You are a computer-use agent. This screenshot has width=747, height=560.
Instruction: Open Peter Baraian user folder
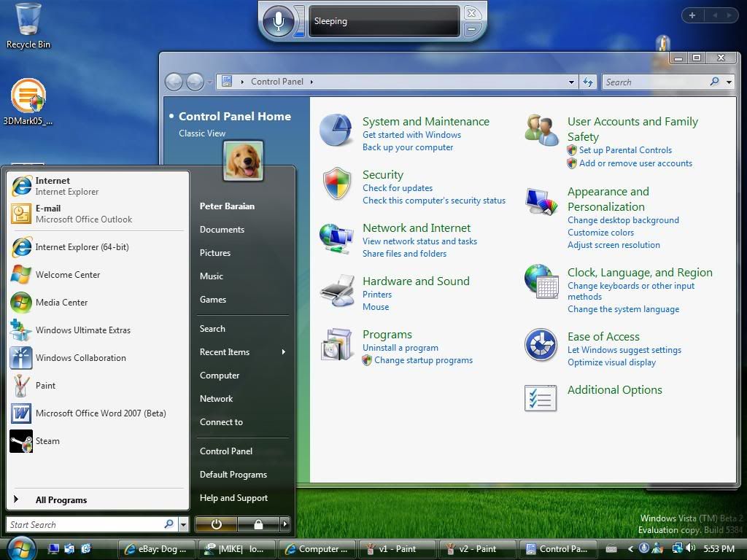tap(228, 206)
